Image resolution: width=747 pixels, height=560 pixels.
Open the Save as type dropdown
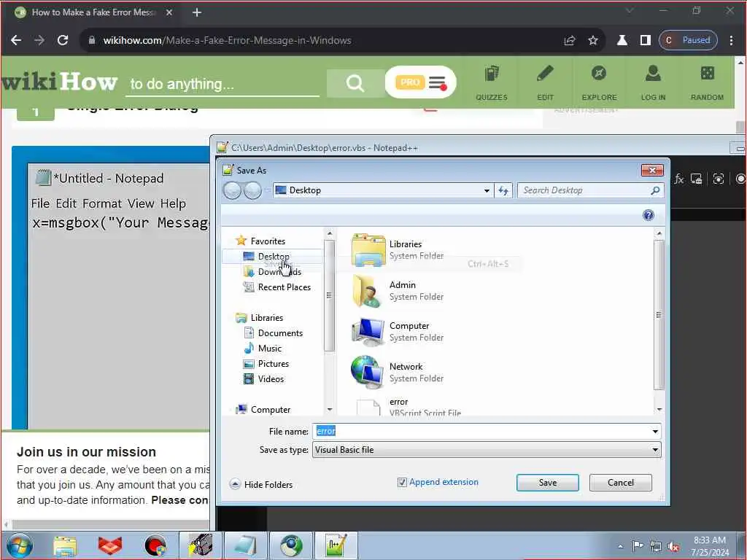click(487, 450)
